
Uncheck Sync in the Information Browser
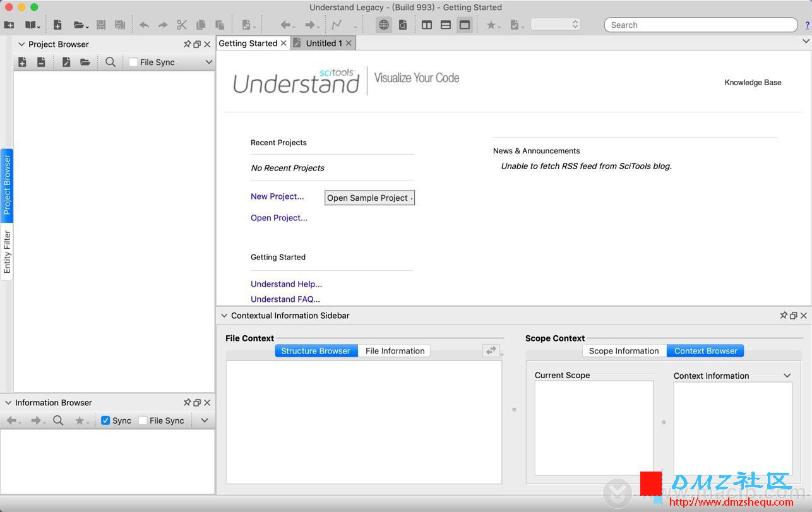point(105,420)
